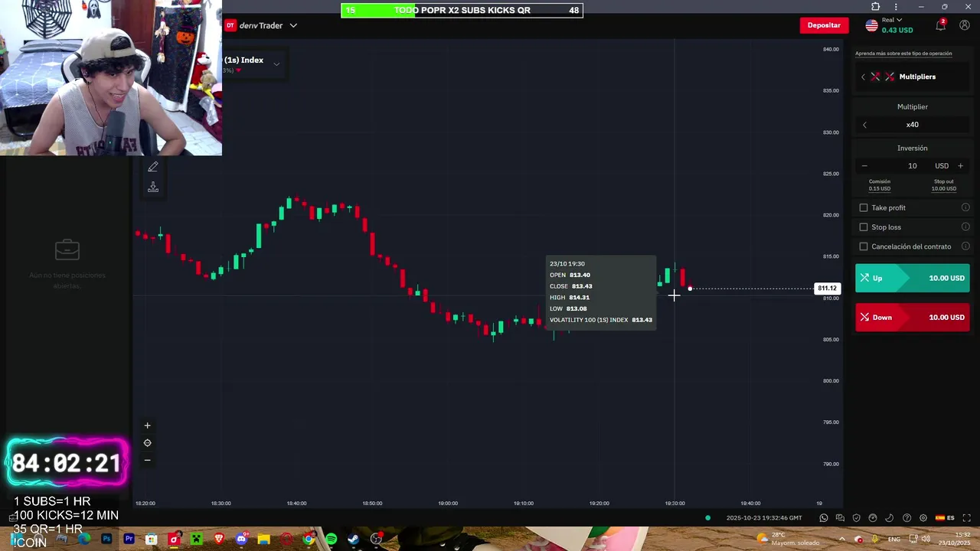Open Brave browser from the taskbar
Screen dimensions: 980x551
tap(220, 540)
